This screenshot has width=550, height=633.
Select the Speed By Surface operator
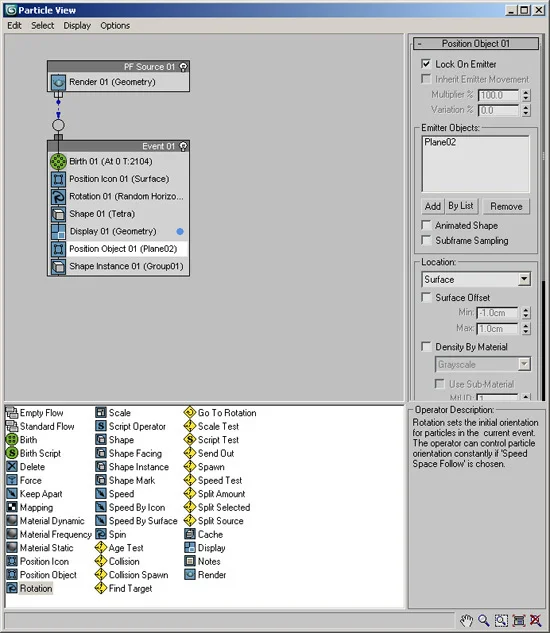[x=136, y=521]
